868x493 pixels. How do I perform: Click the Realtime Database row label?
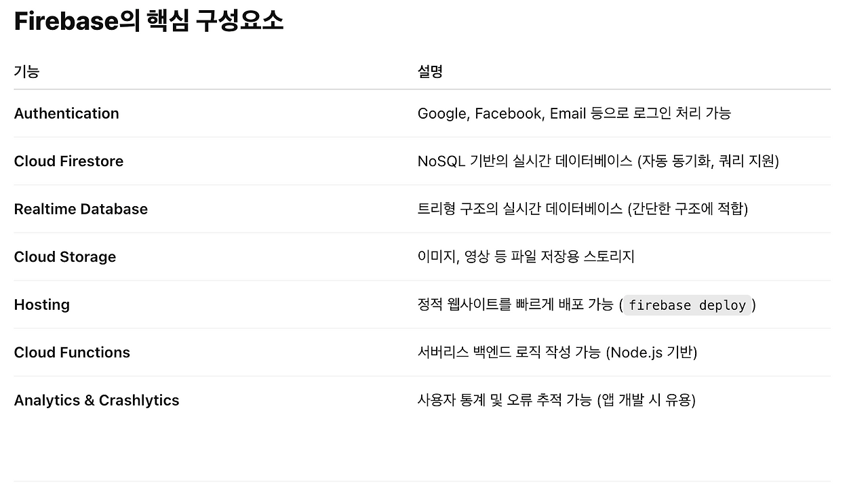tap(81, 209)
